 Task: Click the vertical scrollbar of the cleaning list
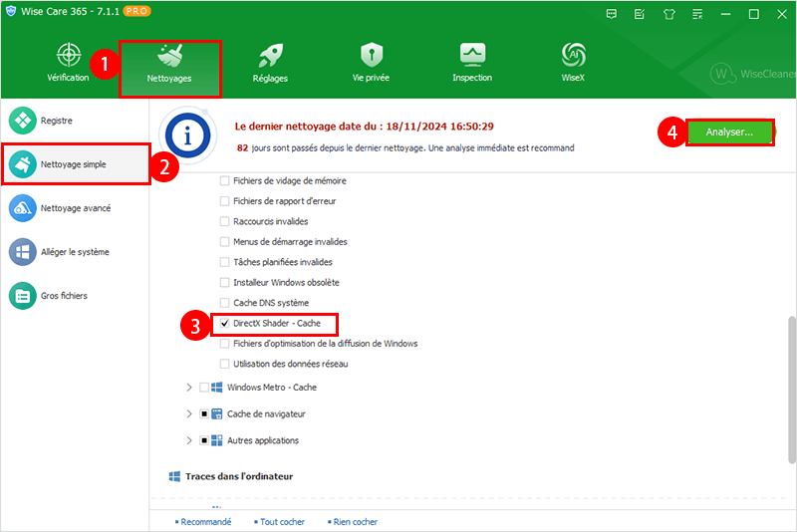pyautogui.click(x=791, y=390)
